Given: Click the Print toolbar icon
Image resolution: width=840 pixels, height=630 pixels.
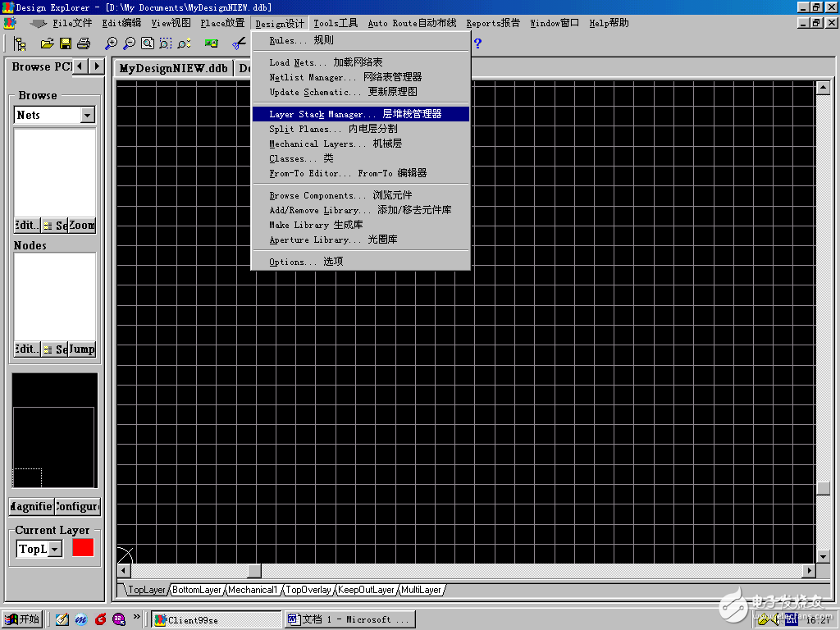Looking at the screenshot, I should 84,43.
